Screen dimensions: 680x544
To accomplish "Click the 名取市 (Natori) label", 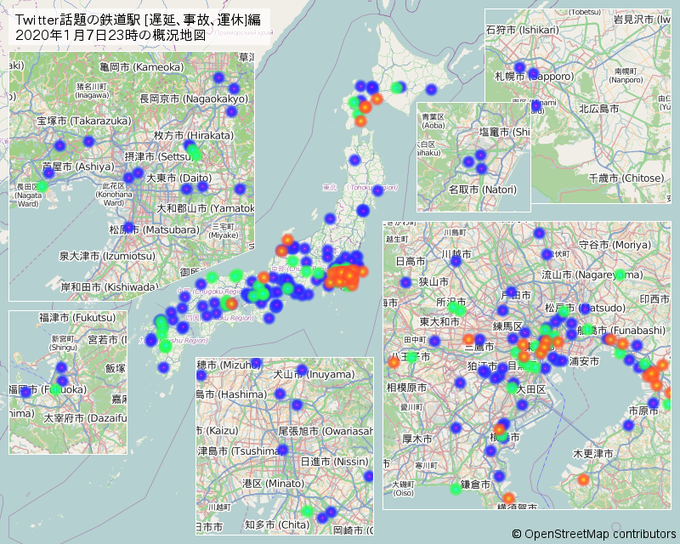I will [x=483, y=190].
